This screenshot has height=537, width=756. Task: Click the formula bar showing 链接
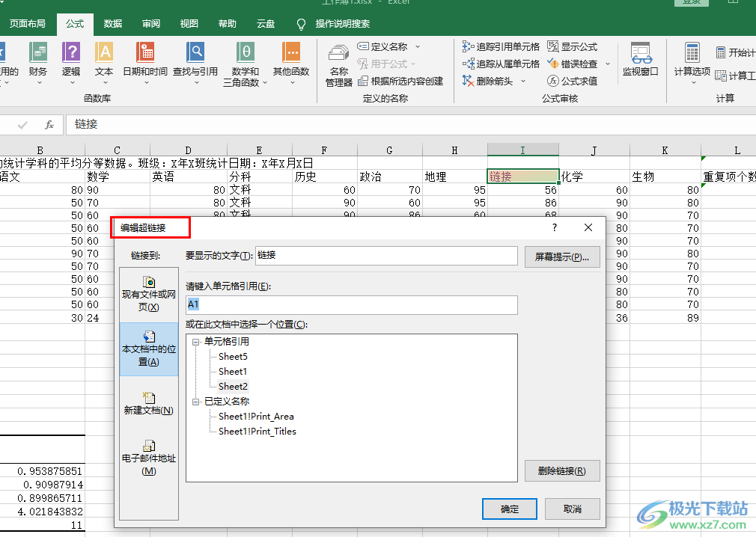411,125
